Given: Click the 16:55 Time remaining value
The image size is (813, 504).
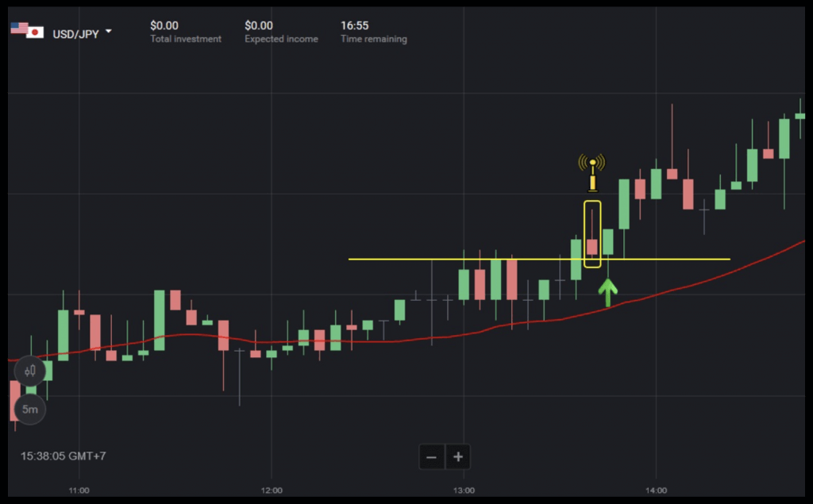Looking at the screenshot, I should click(x=355, y=25).
